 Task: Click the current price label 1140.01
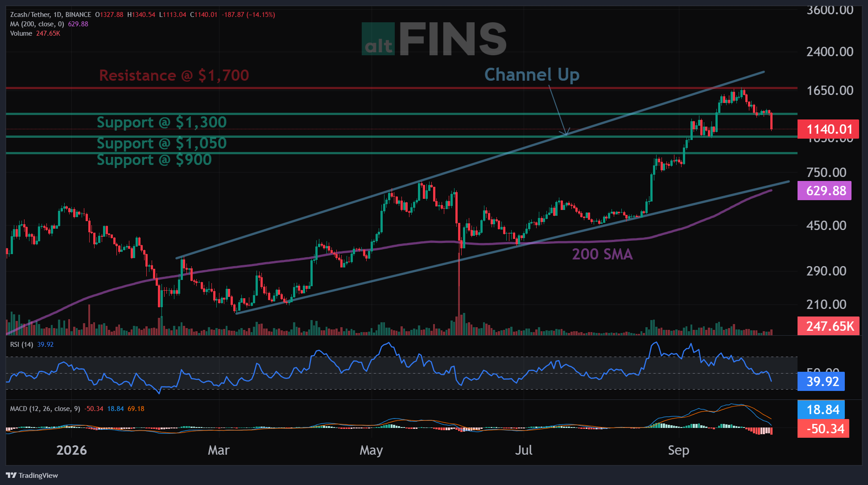(x=828, y=129)
